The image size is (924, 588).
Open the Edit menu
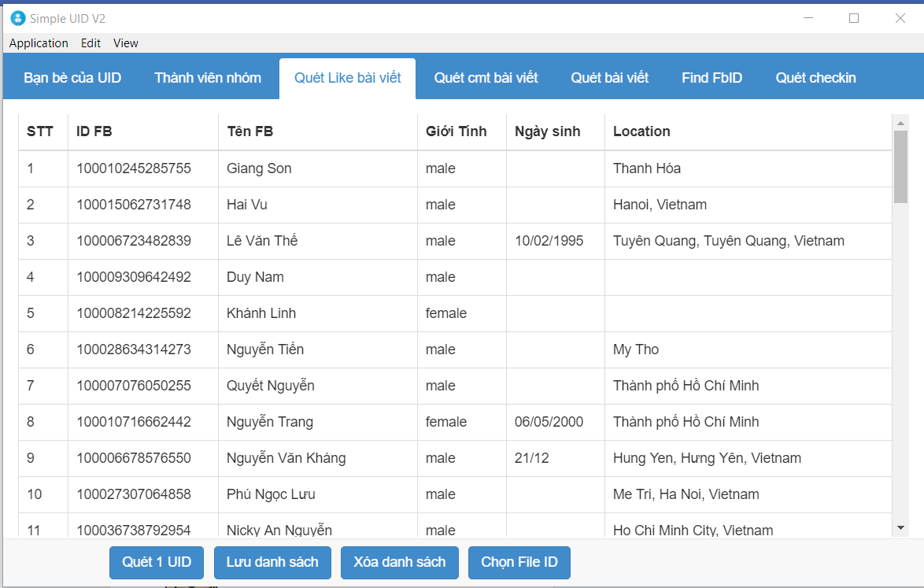point(91,43)
